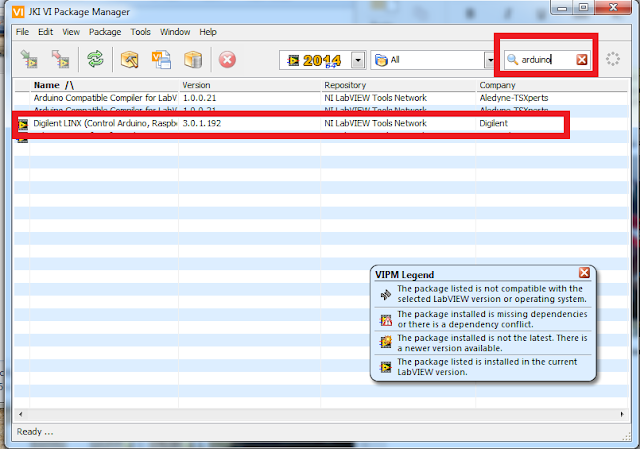The width and height of the screenshot is (640, 449).
Task: Click the Install Package toolbar icon
Action: pyautogui.click(x=29, y=60)
